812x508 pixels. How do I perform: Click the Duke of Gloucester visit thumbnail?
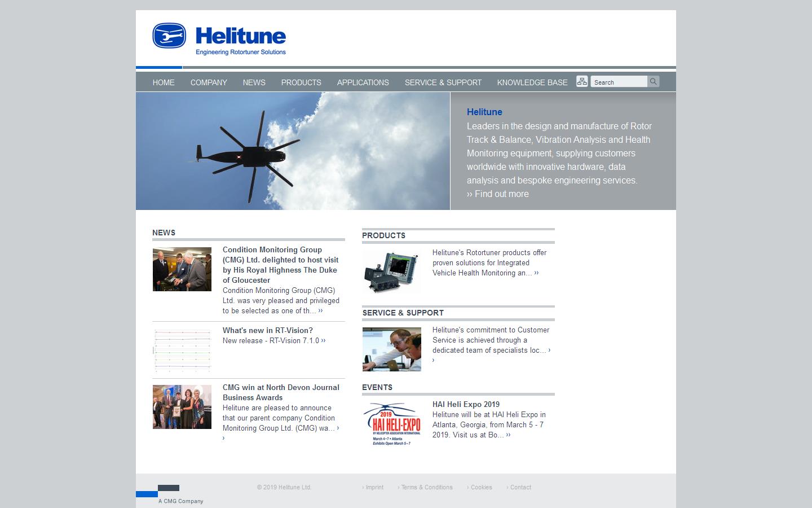tap(182, 269)
